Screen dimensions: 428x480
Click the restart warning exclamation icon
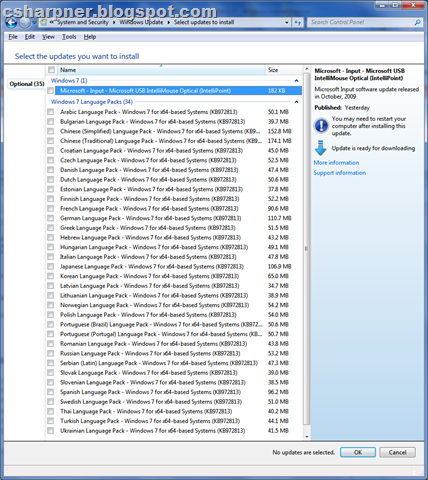(x=321, y=125)
